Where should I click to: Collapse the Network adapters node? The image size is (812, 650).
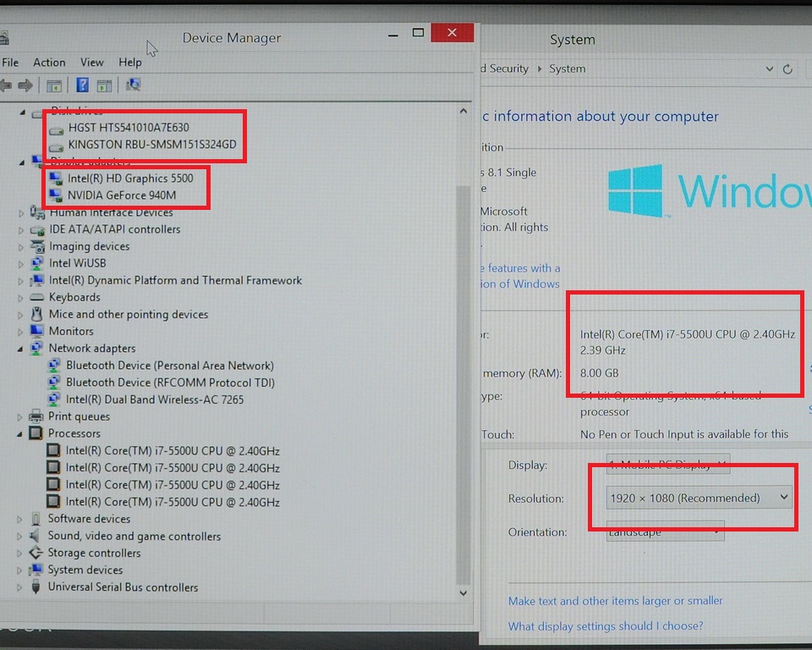coord(20,350)
